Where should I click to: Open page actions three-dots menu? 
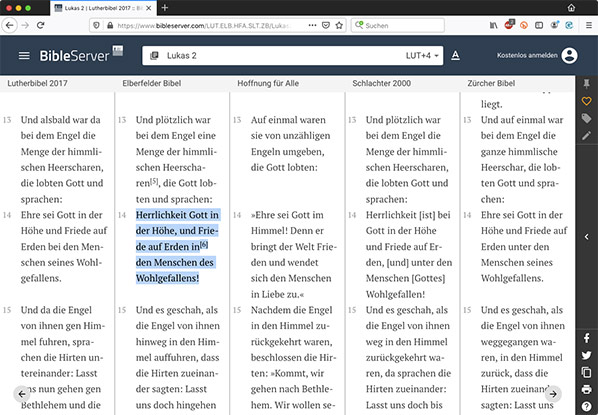pos(312,25)
